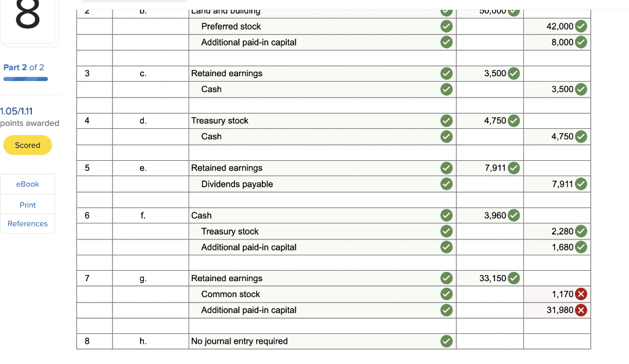
Task: Click the checkmark beside No journal entry required
Action: coord(447,341)
